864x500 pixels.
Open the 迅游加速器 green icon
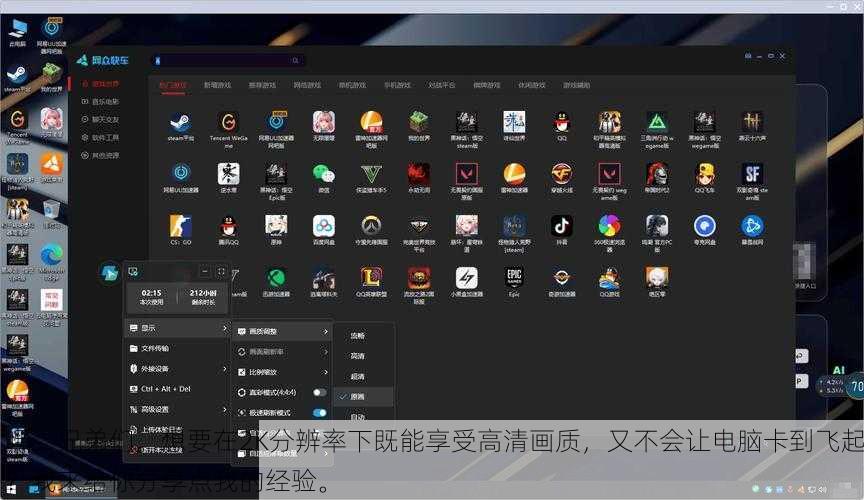click(276, 278)
